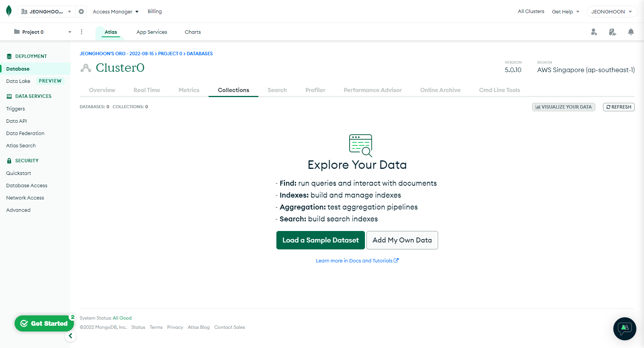644x348 pixels.
Task: Click the Cluster0 cluster icon
Action: click(x=86, y=68)
